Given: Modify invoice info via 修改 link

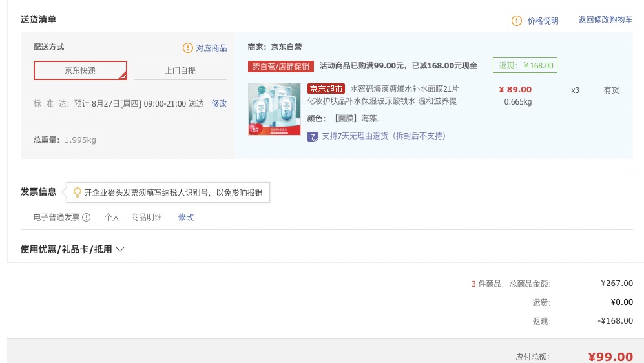Looking at the screenshot, I should (x=185, y=217).
